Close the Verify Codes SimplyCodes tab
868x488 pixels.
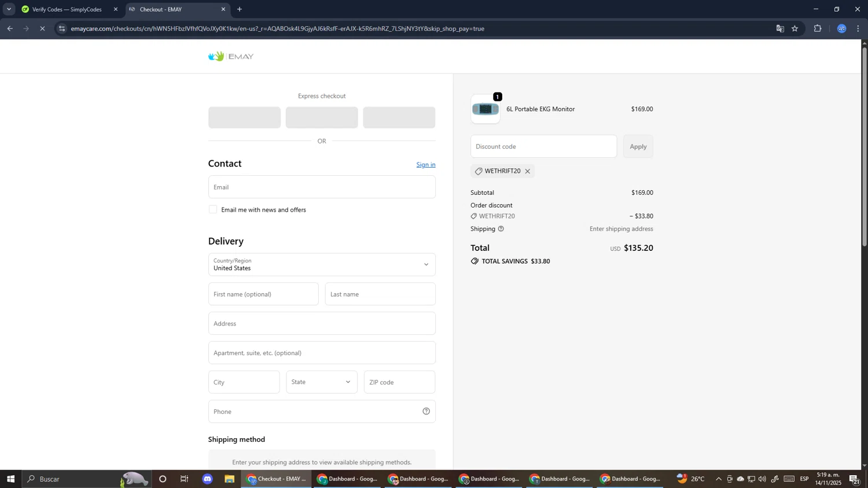coord(116,9)
